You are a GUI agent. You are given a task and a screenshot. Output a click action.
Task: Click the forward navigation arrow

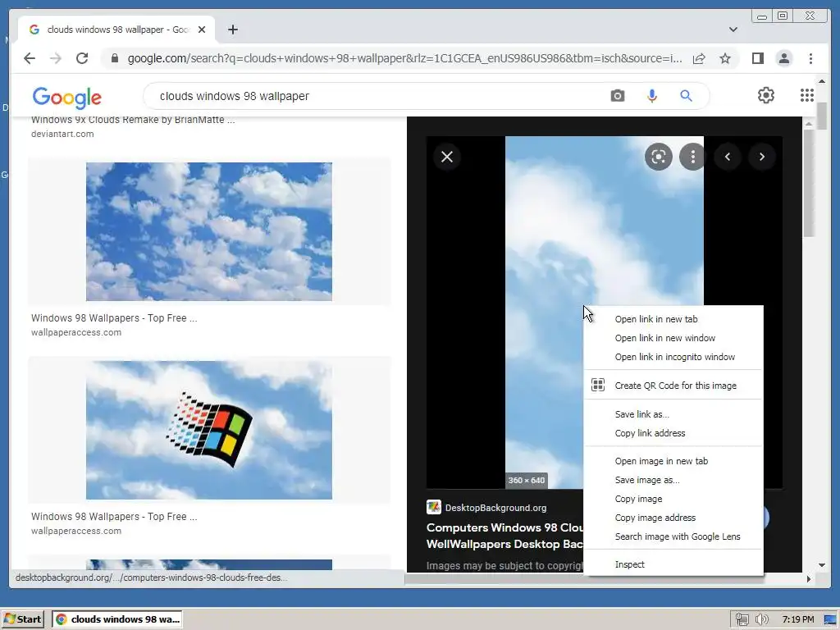point(56,58)
